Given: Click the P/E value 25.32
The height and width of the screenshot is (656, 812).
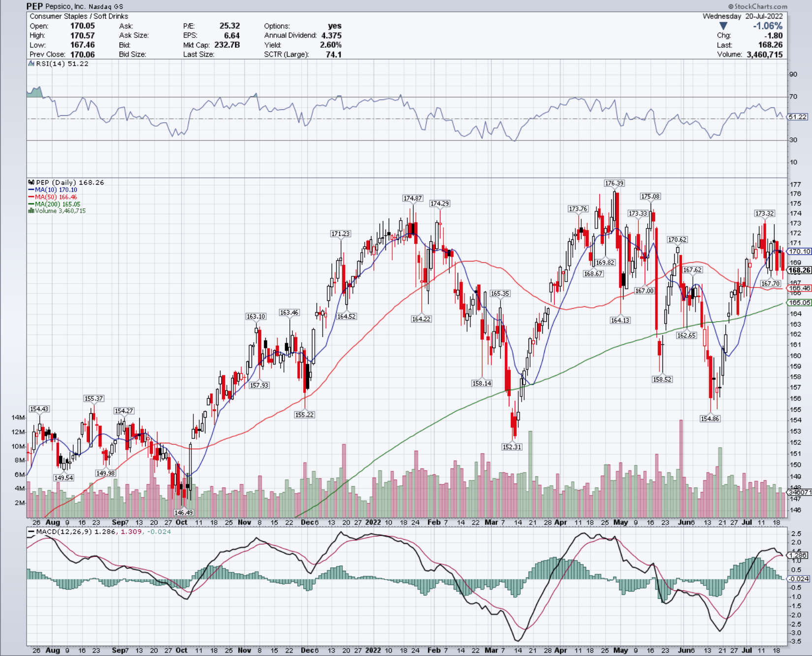Looking at the screenshot, I should point(229,26).
